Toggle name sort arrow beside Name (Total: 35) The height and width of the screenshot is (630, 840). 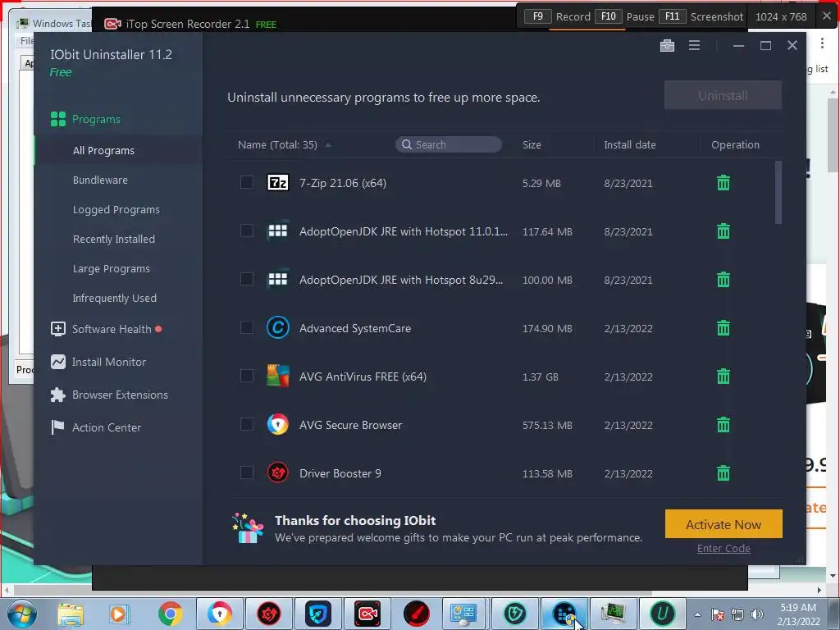point(328,145)
